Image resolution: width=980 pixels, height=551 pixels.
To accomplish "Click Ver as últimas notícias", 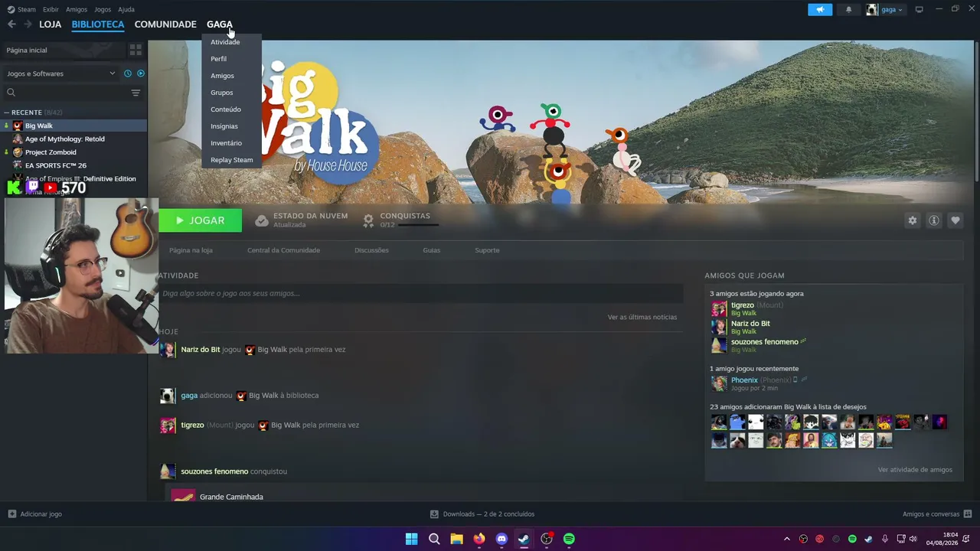I will (642, 317).
